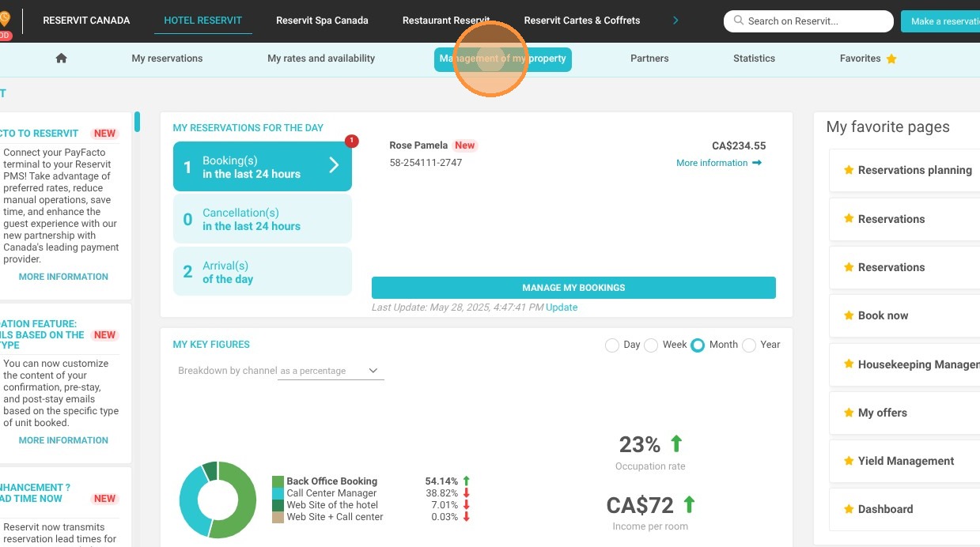Open the Reservit Spa Canada tab
The width and height of the screenshot is (980, 547).
click(322, 21)
